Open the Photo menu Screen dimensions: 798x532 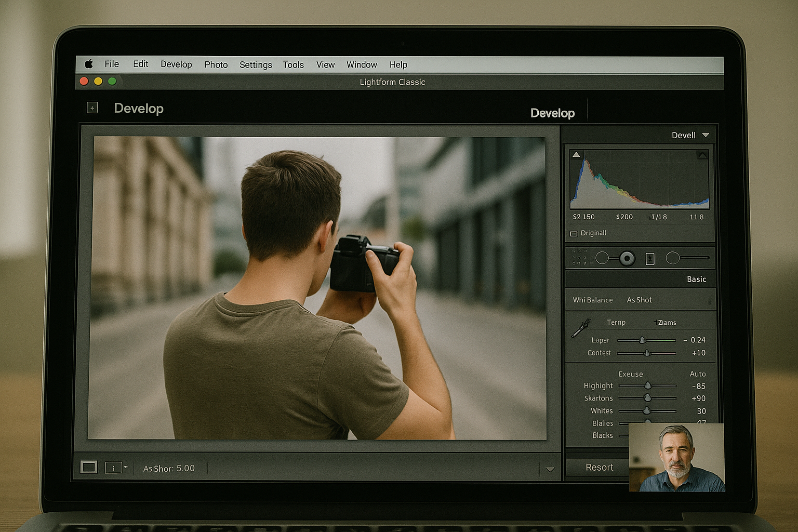(x=216, y=64)
